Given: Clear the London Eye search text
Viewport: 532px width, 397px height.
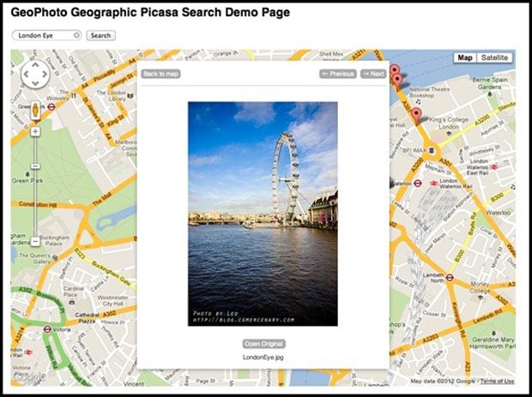Looking at the screenshot, I should pyautogui.click(x=76, y=35).
